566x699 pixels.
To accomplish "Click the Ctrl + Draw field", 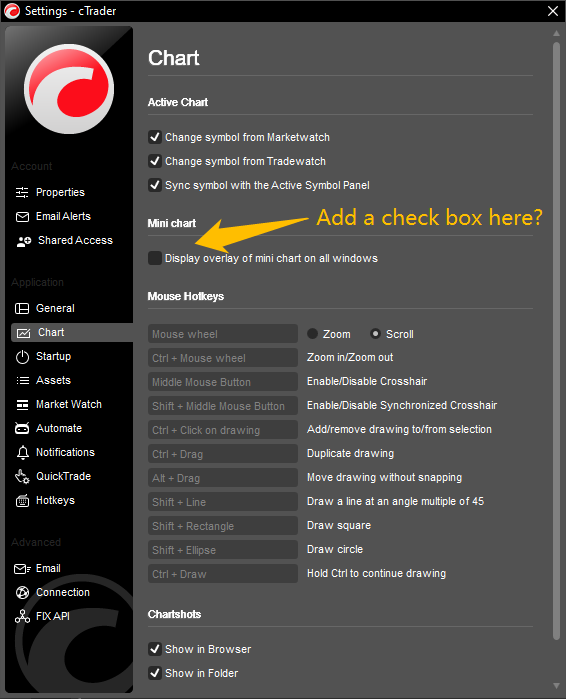I will 223,574.
